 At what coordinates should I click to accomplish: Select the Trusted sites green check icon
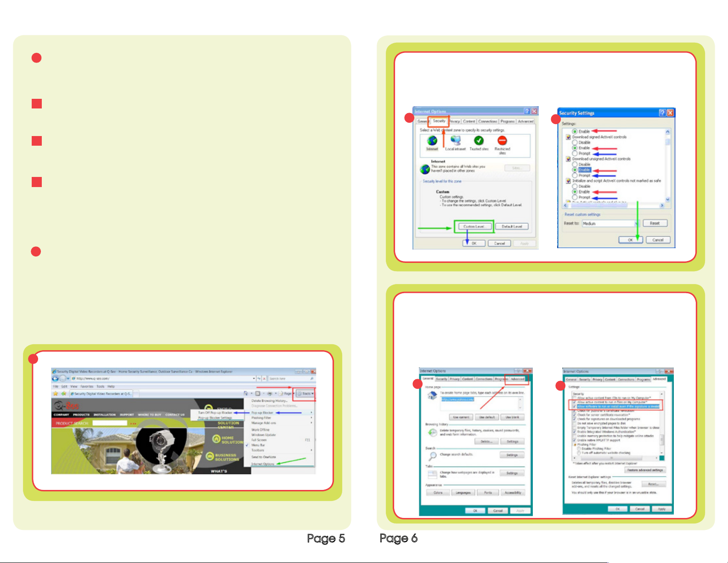pos(479,141)
